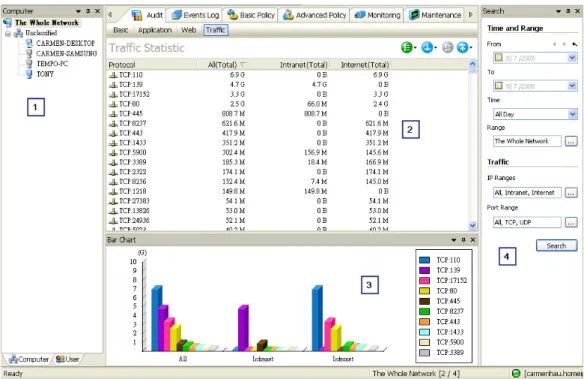This screenshot has height=379, width=584.
Task: Click the TCP:110 blue legend swatch
Action: click(424, 260)
